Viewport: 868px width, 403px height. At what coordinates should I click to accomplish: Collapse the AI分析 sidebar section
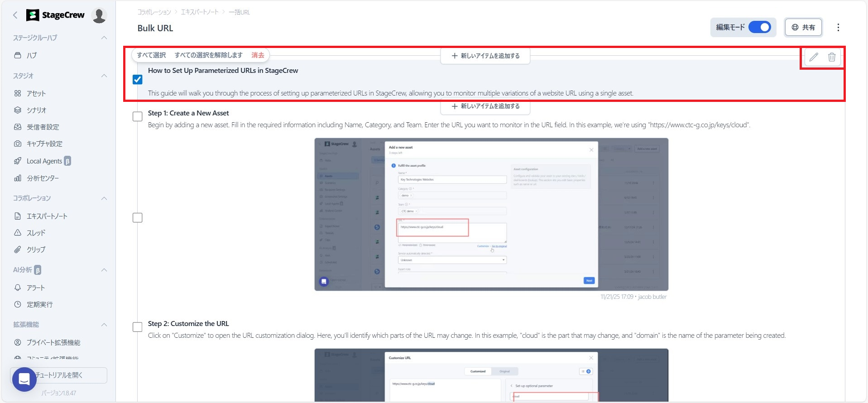(x=104, y=270)
